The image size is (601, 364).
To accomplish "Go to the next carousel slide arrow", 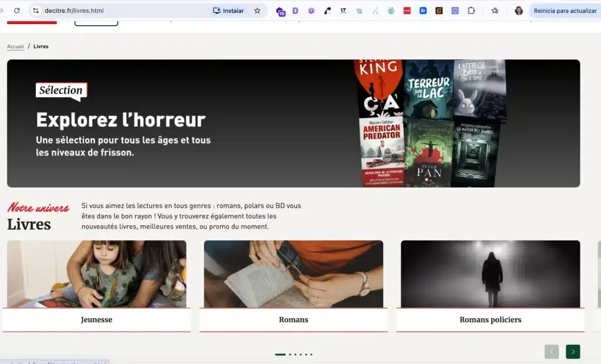I will (x=573, y=352).
